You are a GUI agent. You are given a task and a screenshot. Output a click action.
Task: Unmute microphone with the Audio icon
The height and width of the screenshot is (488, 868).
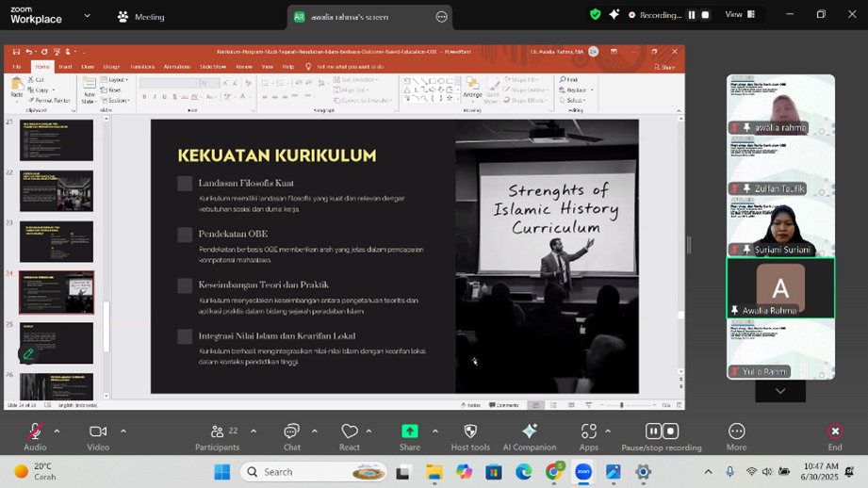pos(35,431)
